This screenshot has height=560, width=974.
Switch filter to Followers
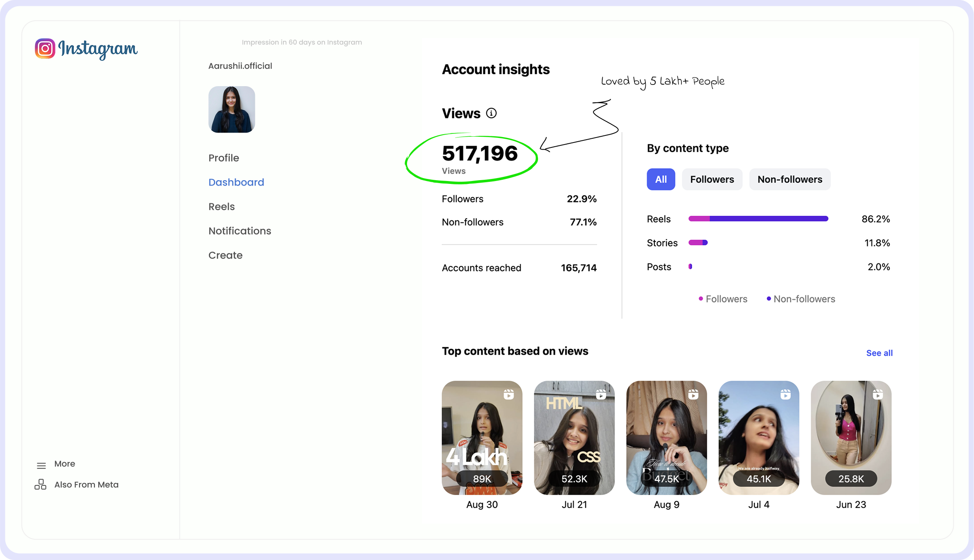[712, 179]
